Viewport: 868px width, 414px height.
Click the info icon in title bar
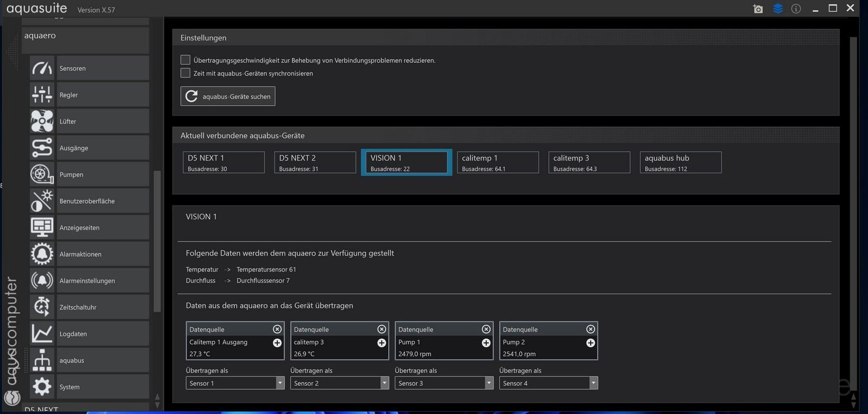coord(796,9)
